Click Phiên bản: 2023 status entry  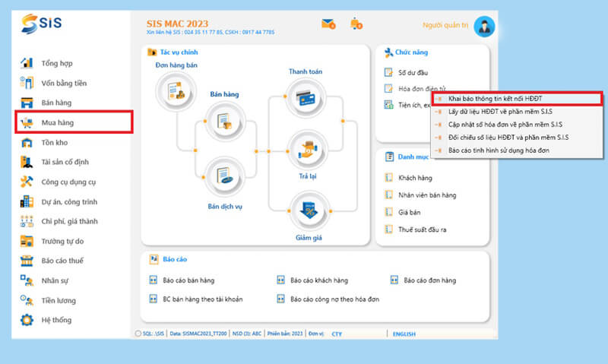click(284, 334)
